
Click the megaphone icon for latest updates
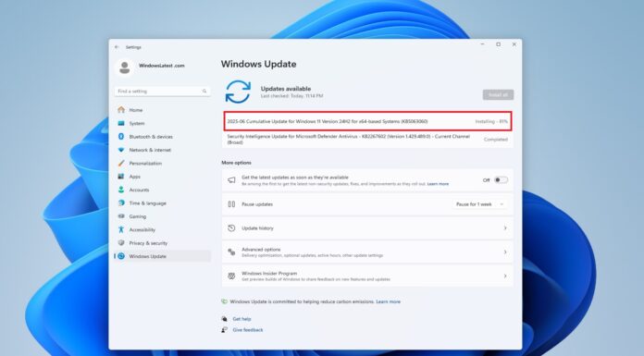click(231, 179)
